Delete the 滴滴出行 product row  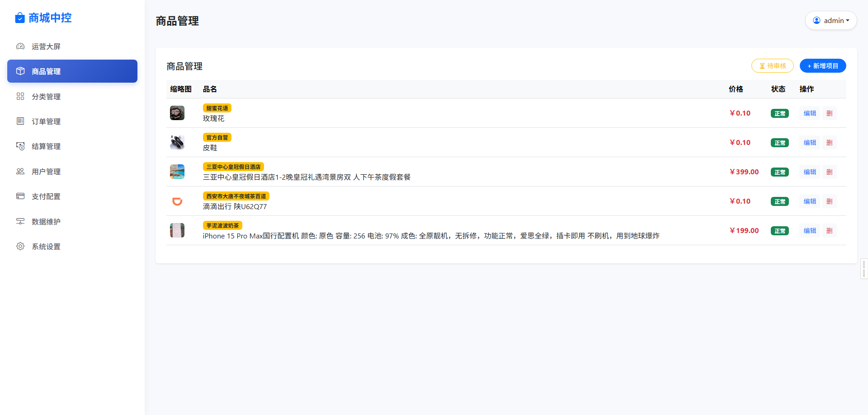pos(829,201)
